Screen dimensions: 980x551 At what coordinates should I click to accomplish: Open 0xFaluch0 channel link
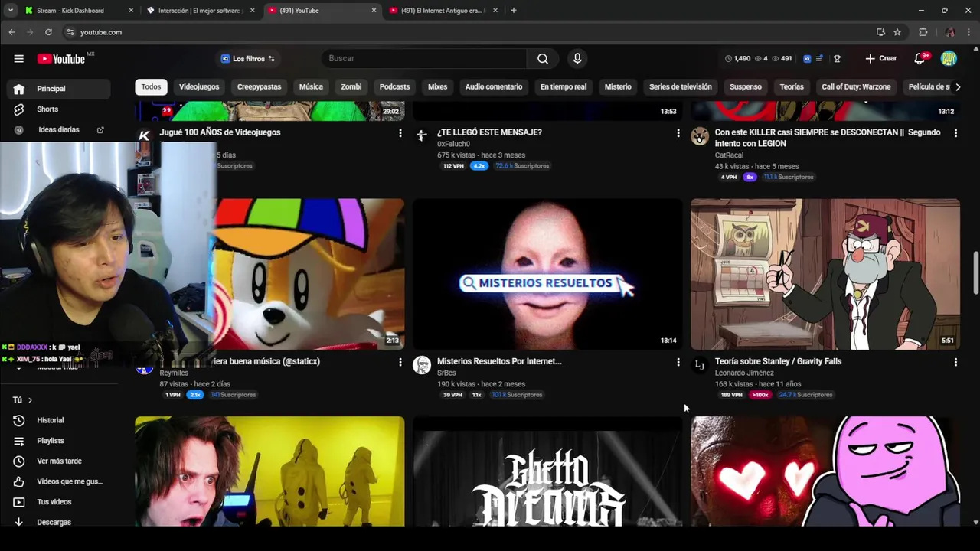(x=453, y=144)
